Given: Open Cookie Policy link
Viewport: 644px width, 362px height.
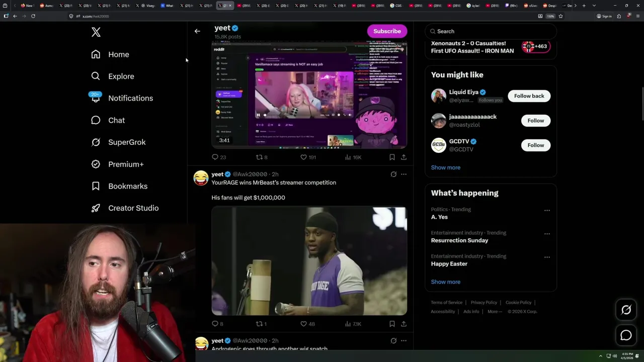Looking at the screenshot, I should click(x=518, y=303).
